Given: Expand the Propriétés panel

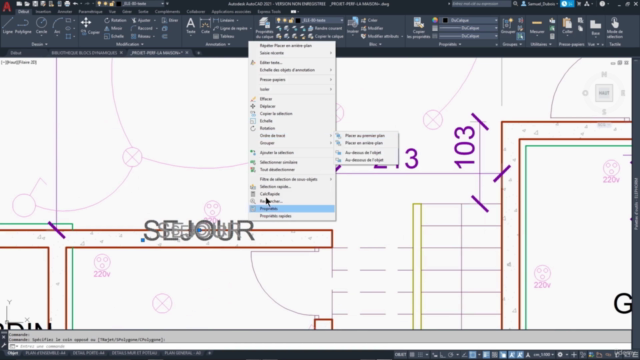Looking at the screenshot, I should pyautogui.click(x=450, y=44).
